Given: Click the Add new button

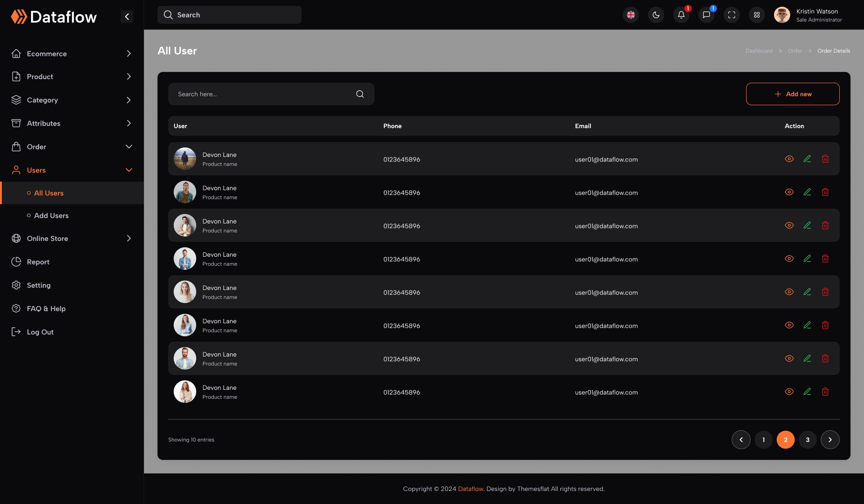Looking at the screenshot, I should [x=792, y=94].
